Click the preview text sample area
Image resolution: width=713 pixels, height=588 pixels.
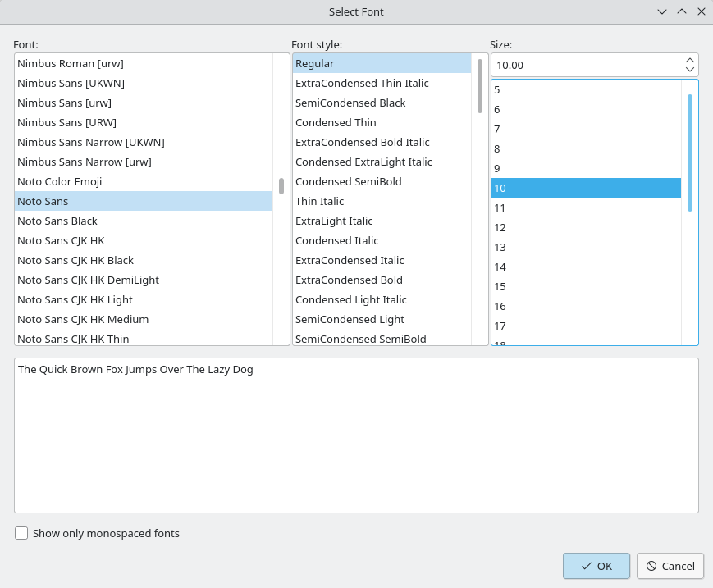point(356,435)
